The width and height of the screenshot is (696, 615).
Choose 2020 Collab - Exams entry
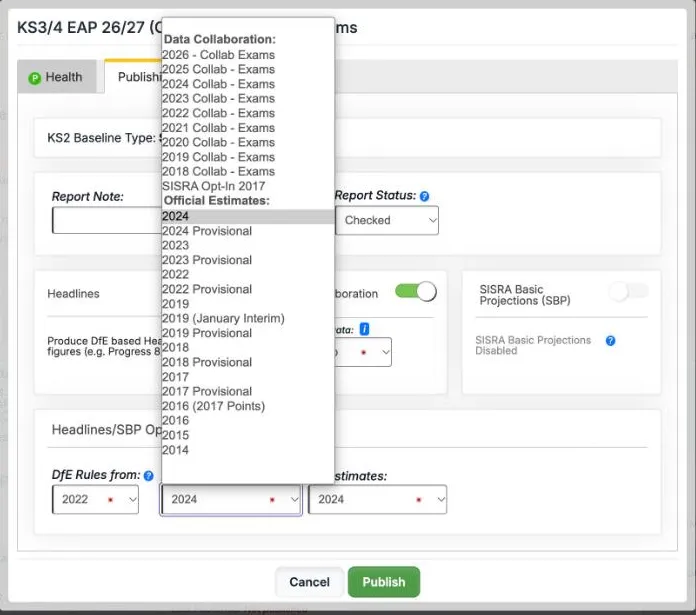point(248,142)
